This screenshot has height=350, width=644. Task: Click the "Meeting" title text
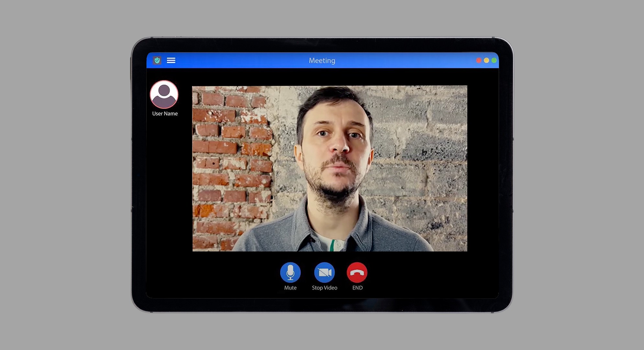pos(322,61)
